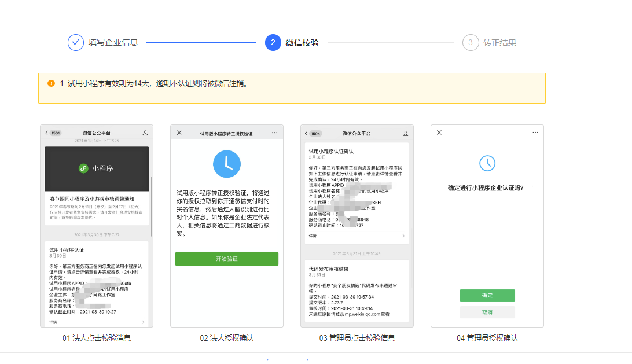The width and height of the screenshot is (632, 364).
Task: Click 代码发布审核结果 message title
Action: coord(329,269)
